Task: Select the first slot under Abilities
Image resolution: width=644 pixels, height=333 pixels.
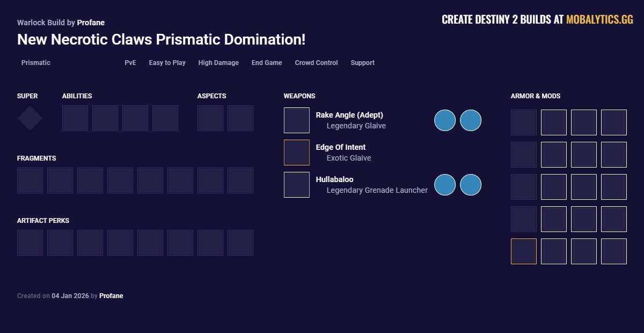Action: tap(75, 118)
